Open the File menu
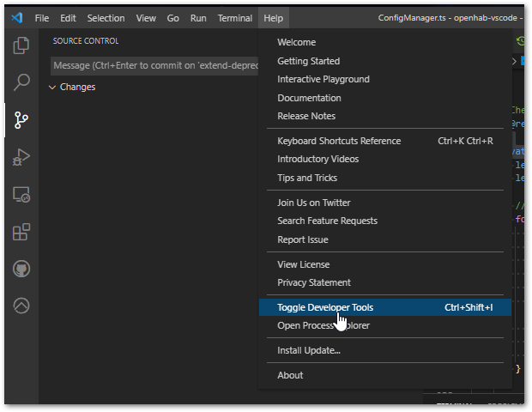This screenshot has height=412, width=532. [x=42, y=18]
